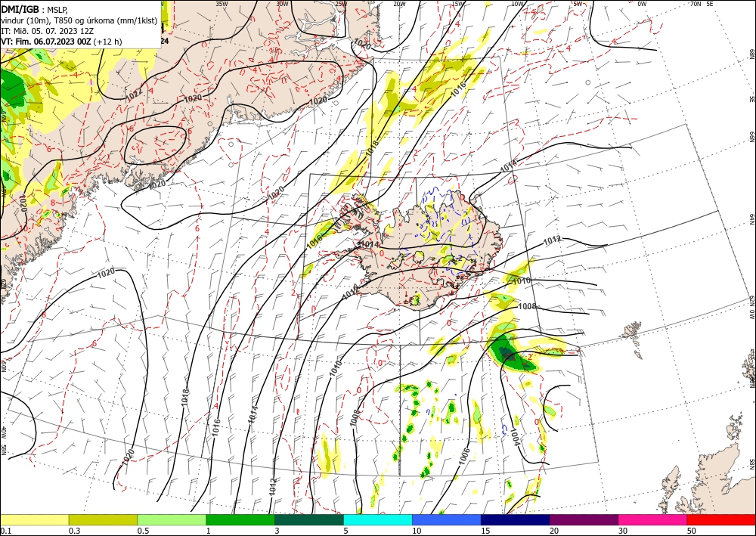Click the legend scale value 15
The height and width of the screenshot is (536, 756).
click(485, 531)
